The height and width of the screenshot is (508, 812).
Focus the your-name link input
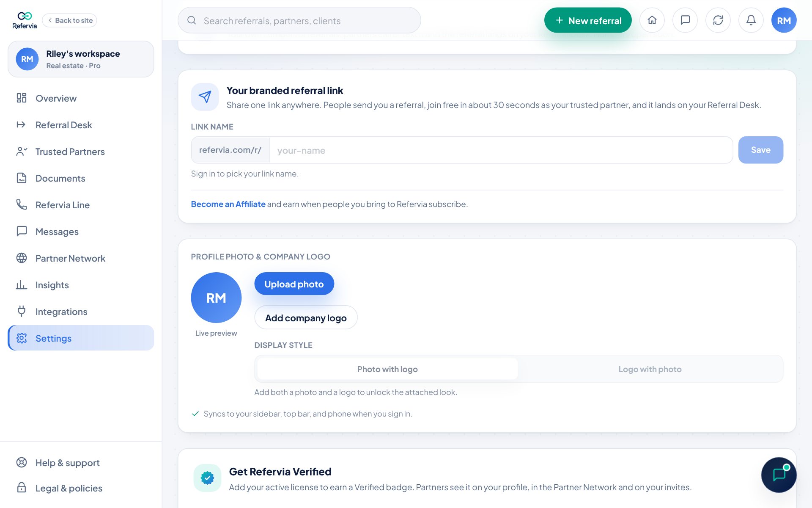coord(501,150)
